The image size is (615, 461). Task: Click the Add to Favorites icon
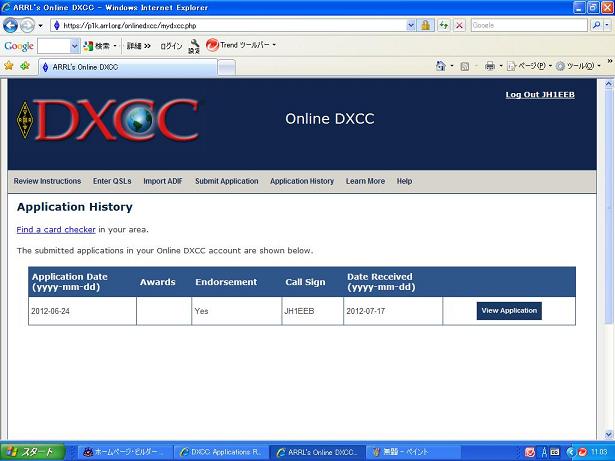coord(25,66)
